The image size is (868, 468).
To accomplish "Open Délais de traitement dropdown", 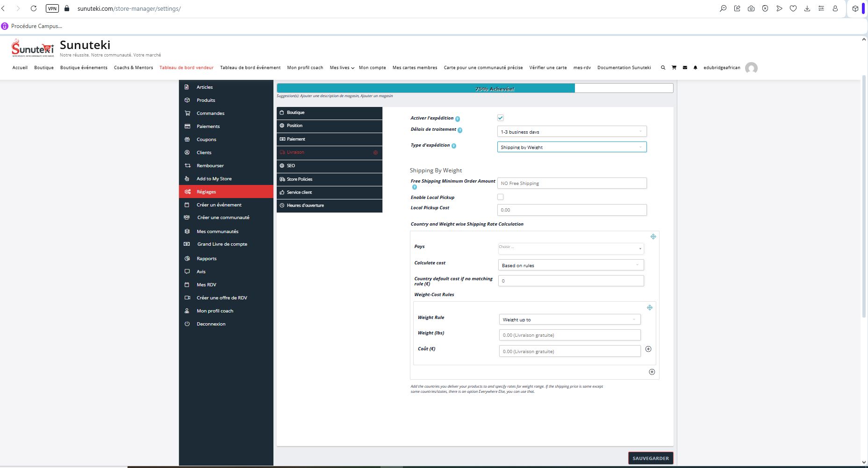I will point(572,132).
